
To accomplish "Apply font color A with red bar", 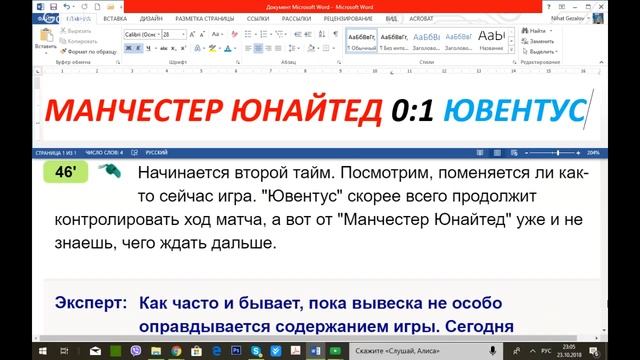I will (228, 48).
